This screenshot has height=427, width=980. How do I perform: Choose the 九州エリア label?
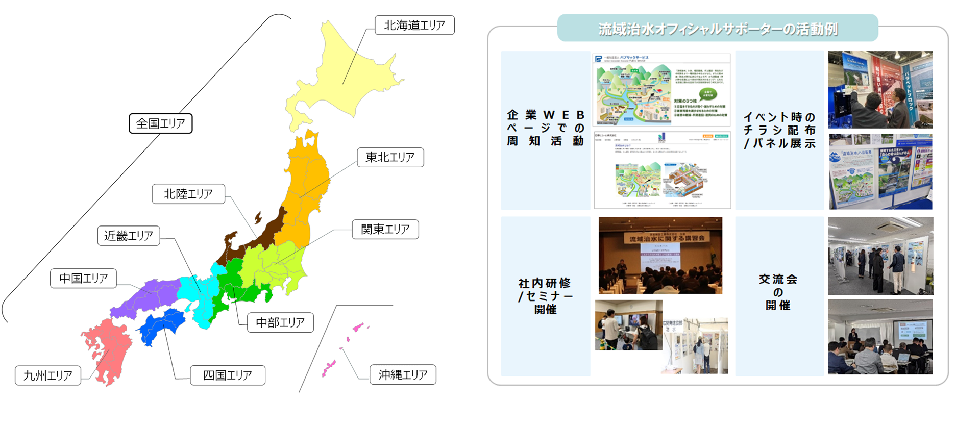point(48,376)
